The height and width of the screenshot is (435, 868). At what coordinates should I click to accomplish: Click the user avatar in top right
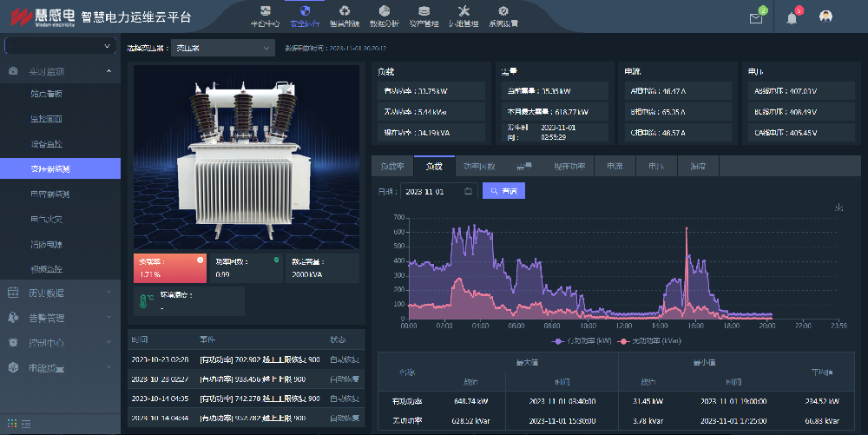pos(826,17)
